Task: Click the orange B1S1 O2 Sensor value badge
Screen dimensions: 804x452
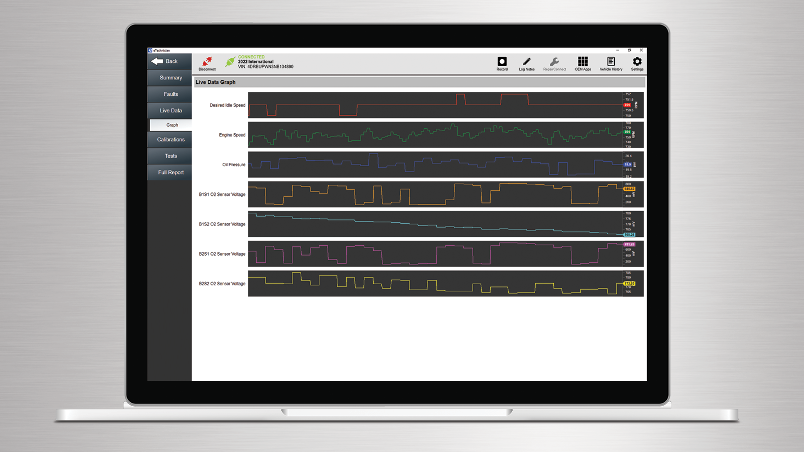Action: (x=629, y=187)
